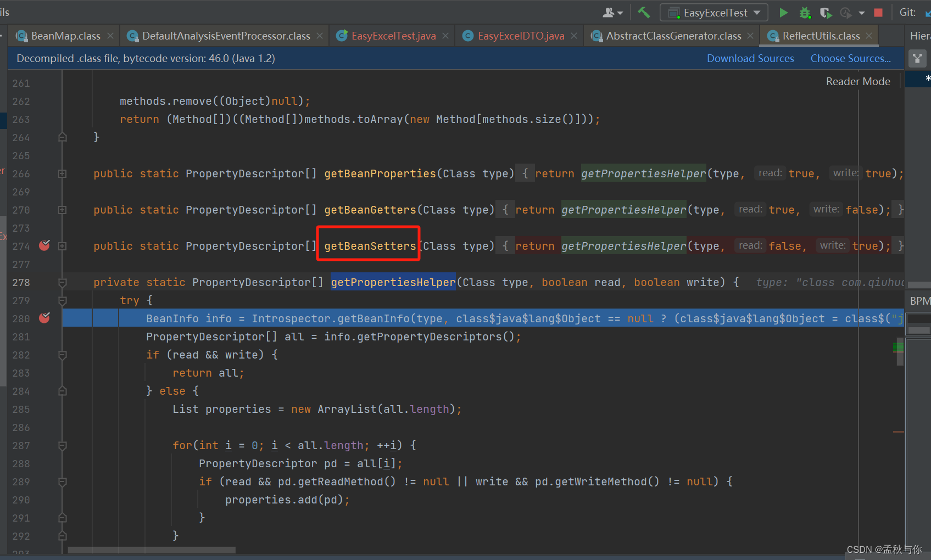Run EasyExcelTest with the green play icon

click(783, 12)
